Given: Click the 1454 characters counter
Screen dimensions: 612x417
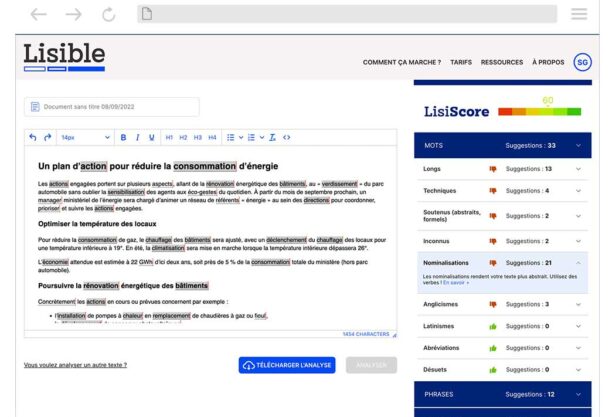Looking at the screenshot, I should (x=366, y=334).
